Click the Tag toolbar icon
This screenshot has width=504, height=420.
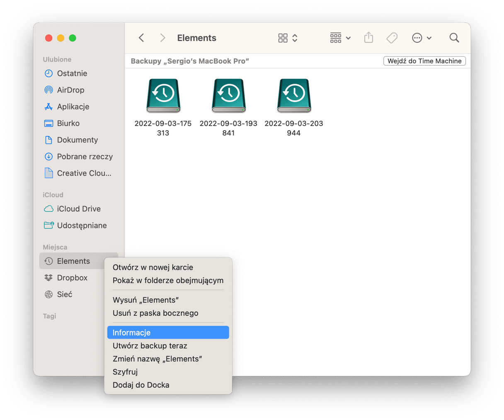coord(392,38)
